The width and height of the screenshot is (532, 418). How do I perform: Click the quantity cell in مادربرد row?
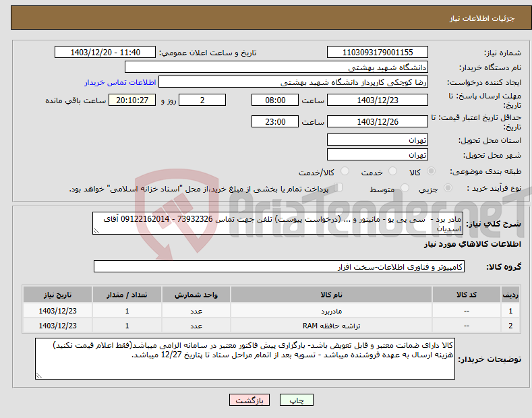[127, 311]
